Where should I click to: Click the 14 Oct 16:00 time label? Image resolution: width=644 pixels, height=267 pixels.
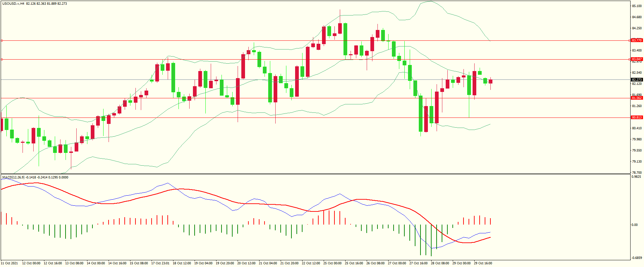(117, 263)
